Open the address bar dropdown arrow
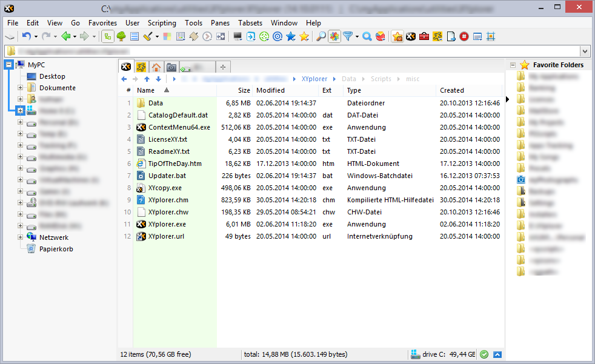Screen dimensions: 595x364 (x=585, y=51)
